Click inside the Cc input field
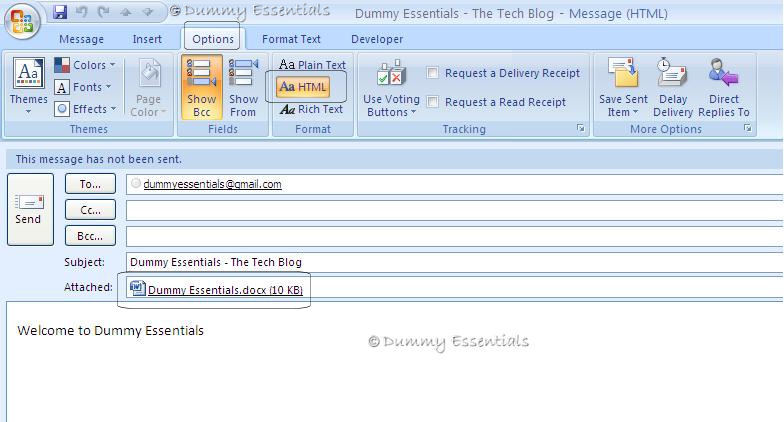The width and height of the screenshot is (784, 422). [x=454, y=210]
